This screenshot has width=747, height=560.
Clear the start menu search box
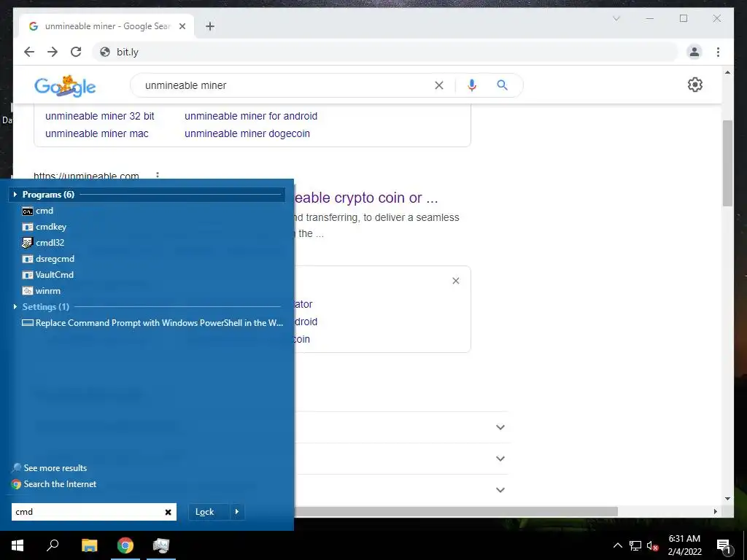pos(169,512)
